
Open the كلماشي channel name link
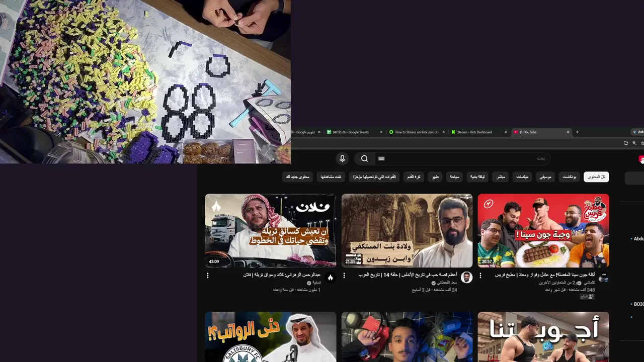pyautogui.click(x=589, y=283)
